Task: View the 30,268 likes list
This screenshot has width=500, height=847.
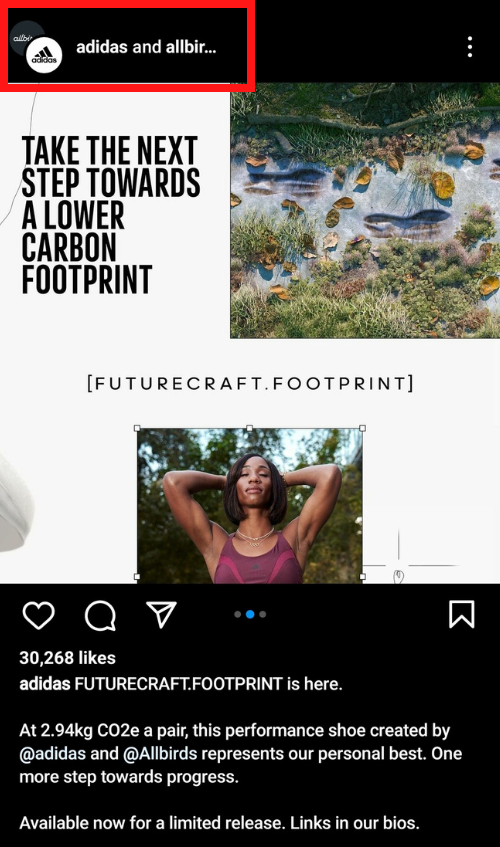Action: 67,658
